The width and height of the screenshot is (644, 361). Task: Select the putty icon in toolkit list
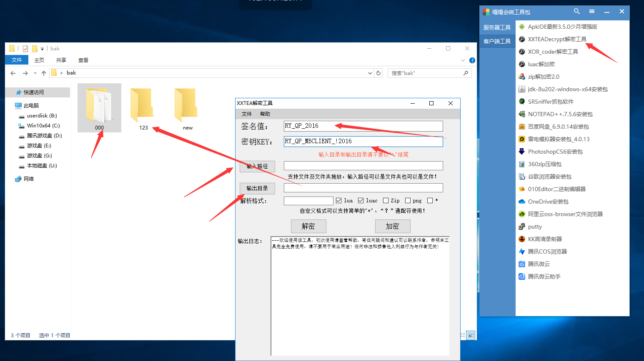tap(522, 227)
